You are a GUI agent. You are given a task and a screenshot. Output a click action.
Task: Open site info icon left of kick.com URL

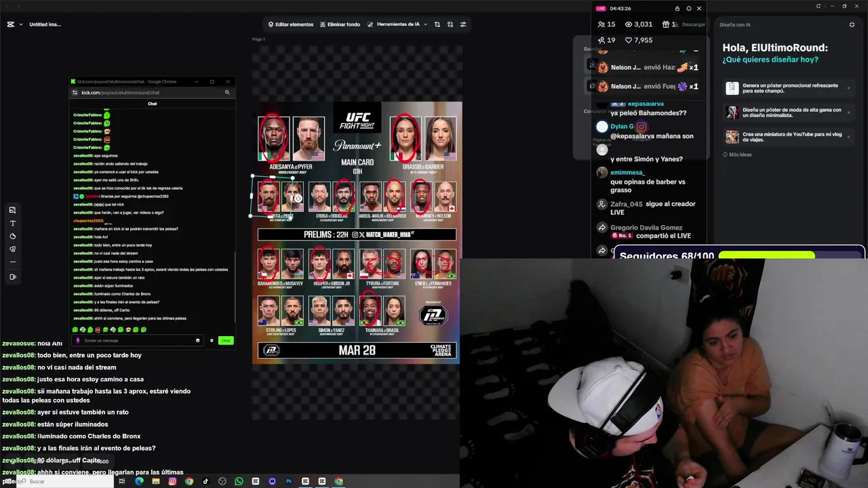coord(75,93)
